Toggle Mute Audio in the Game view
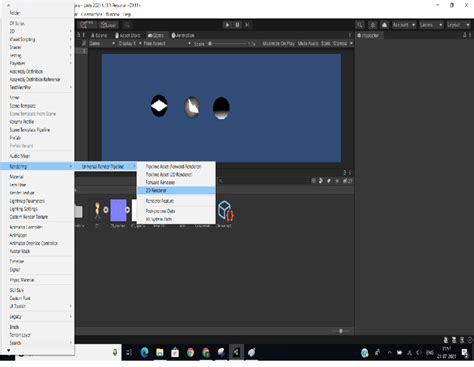Image resolution: width=474 pixels, height=367 pixels. (x=308, y=44)
